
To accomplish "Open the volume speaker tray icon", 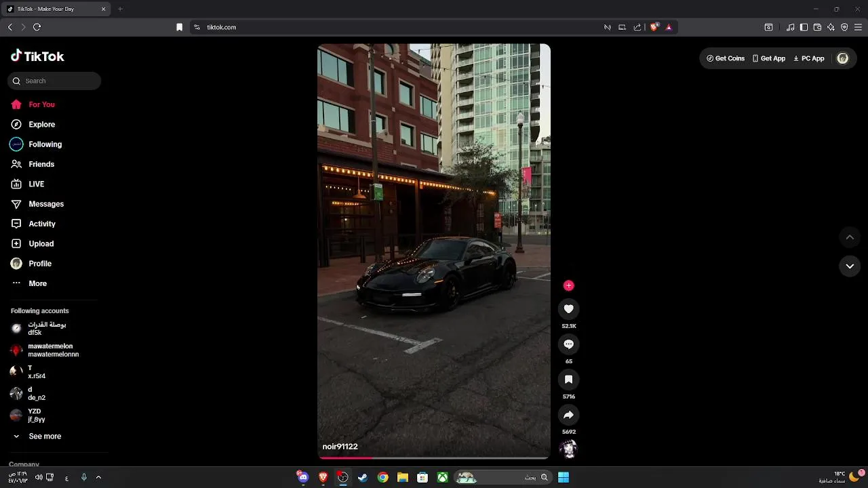I will pos(39,477).
